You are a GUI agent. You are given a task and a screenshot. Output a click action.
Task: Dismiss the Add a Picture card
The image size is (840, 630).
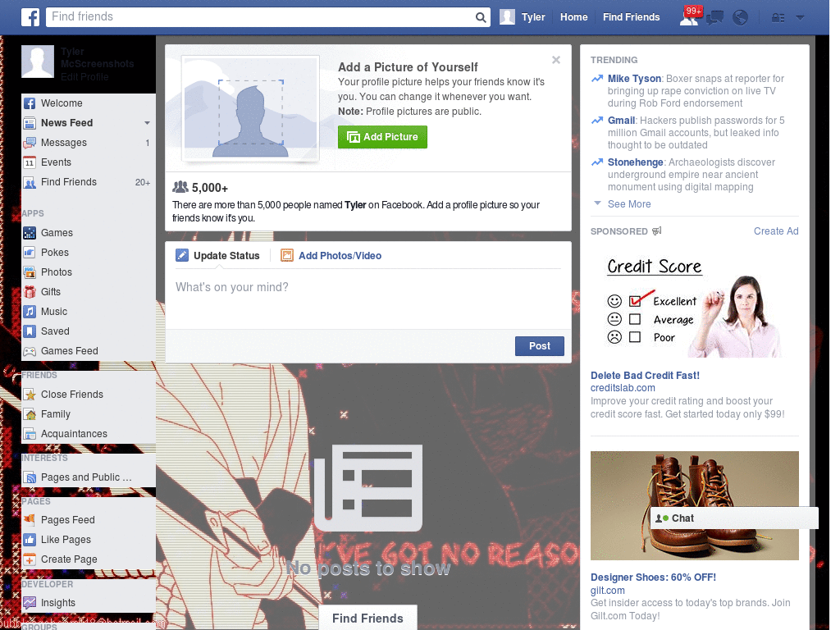556,60
